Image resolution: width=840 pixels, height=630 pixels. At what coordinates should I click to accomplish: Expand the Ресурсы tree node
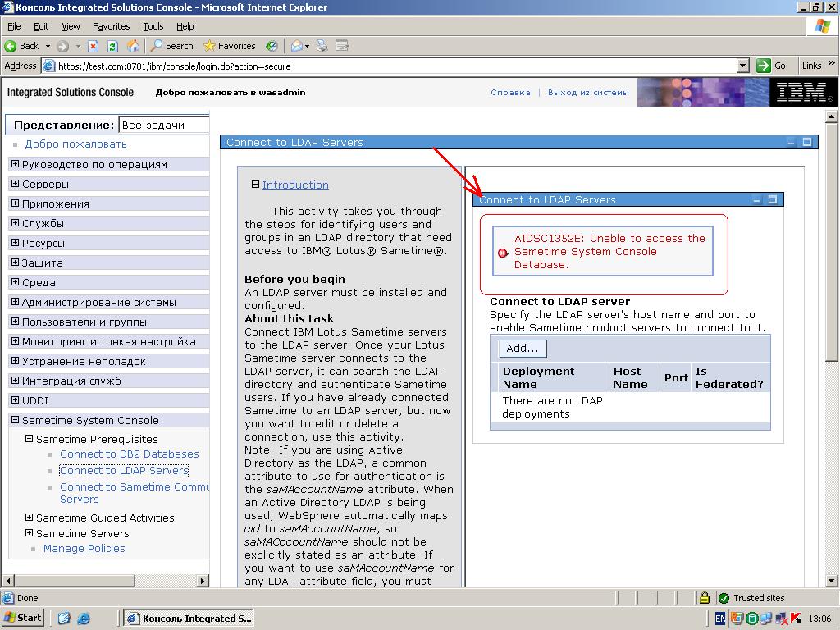(16, 243)
